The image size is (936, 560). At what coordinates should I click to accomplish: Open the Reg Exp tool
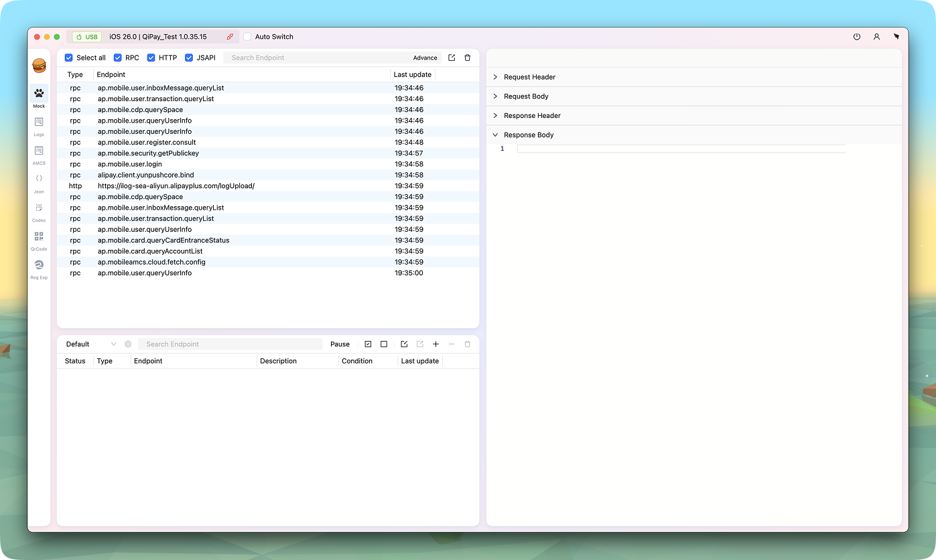(39, 268)
